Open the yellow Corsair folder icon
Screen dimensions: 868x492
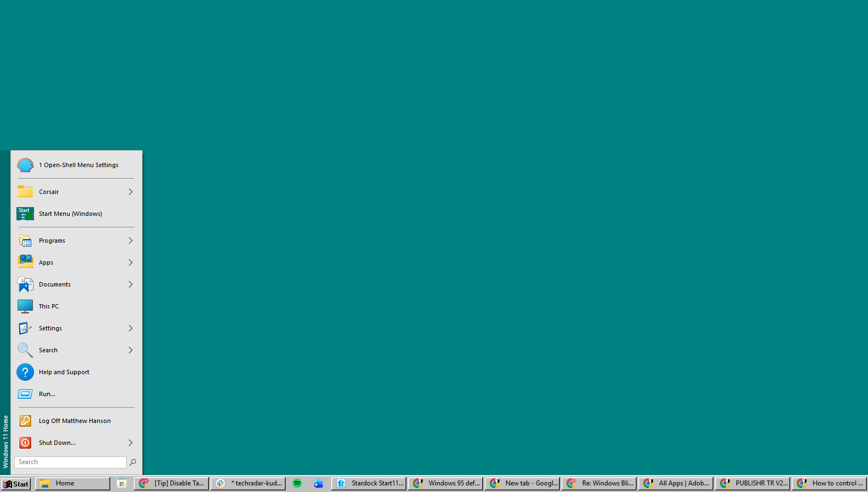pyautogui.click(x=25, y=192)
